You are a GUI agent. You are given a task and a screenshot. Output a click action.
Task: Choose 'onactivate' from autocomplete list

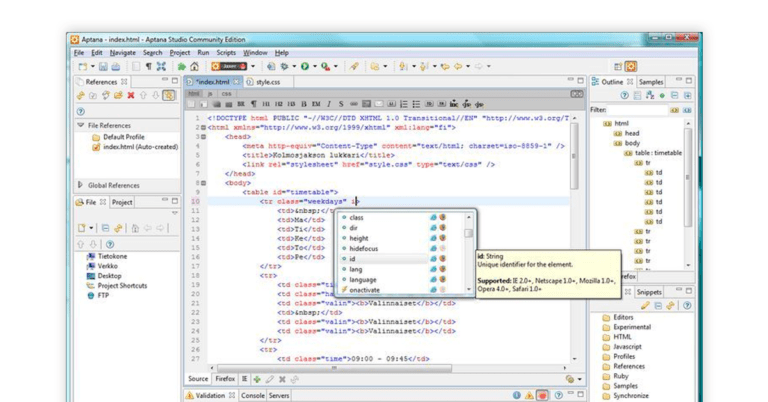(x=364, y=290)
